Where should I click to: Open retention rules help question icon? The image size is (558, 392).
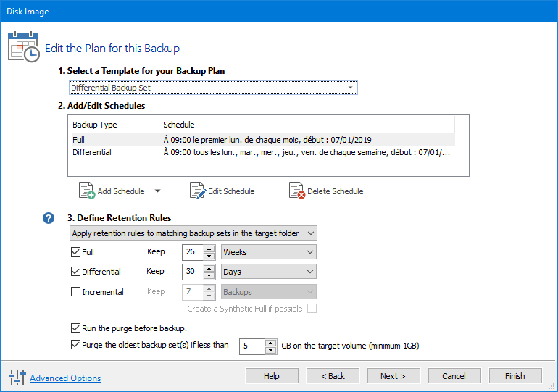pos(49,218)
